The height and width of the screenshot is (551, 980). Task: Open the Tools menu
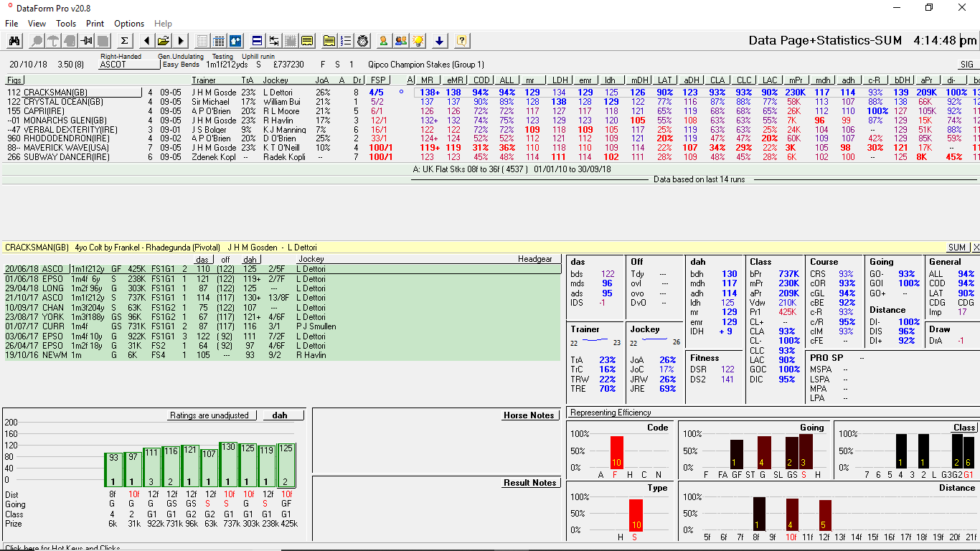click(x=66, y=24)
